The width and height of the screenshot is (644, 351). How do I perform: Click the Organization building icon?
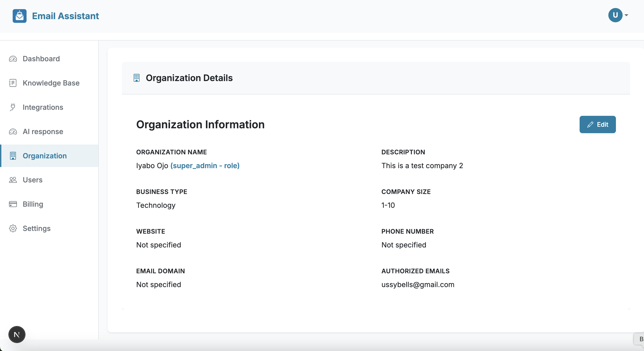click(13, 156)
